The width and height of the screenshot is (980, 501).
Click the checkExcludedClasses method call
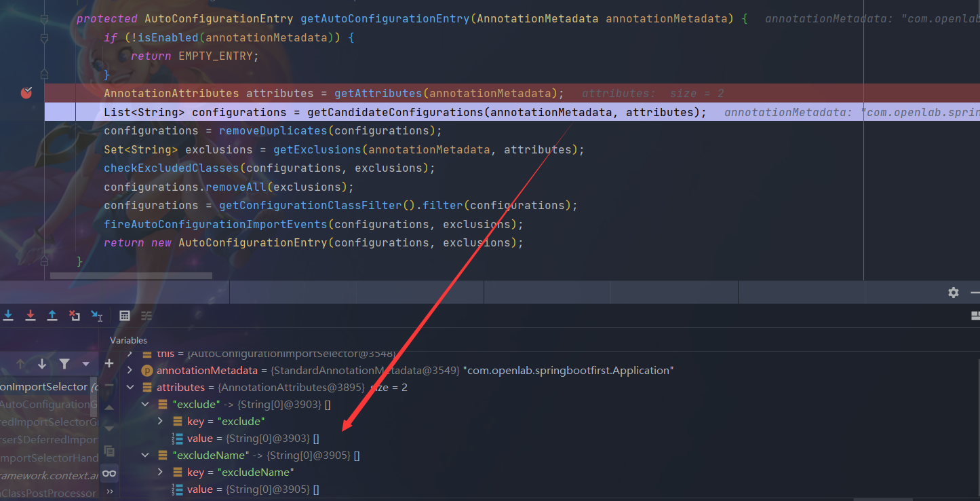coord(171,168)
